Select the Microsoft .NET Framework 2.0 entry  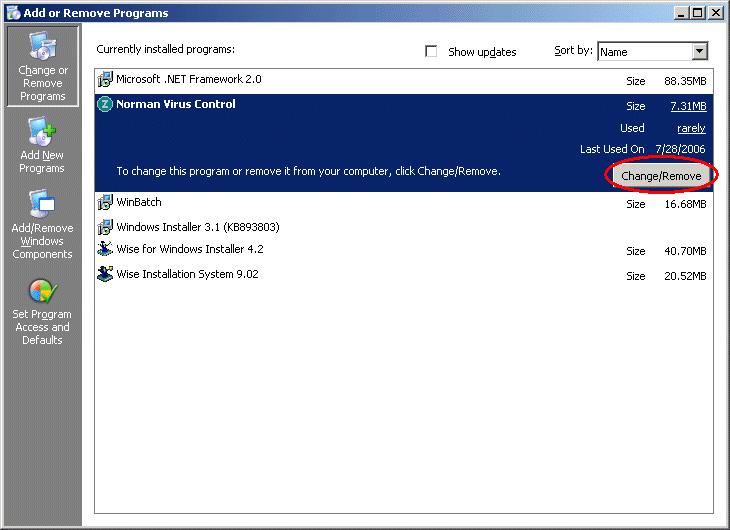tap(404, 80)
